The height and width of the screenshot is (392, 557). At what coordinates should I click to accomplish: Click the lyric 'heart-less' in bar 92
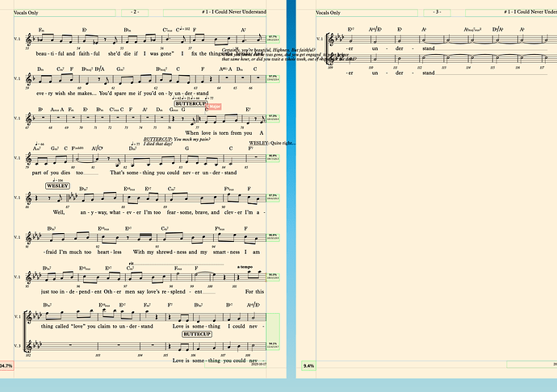[110, 252]
